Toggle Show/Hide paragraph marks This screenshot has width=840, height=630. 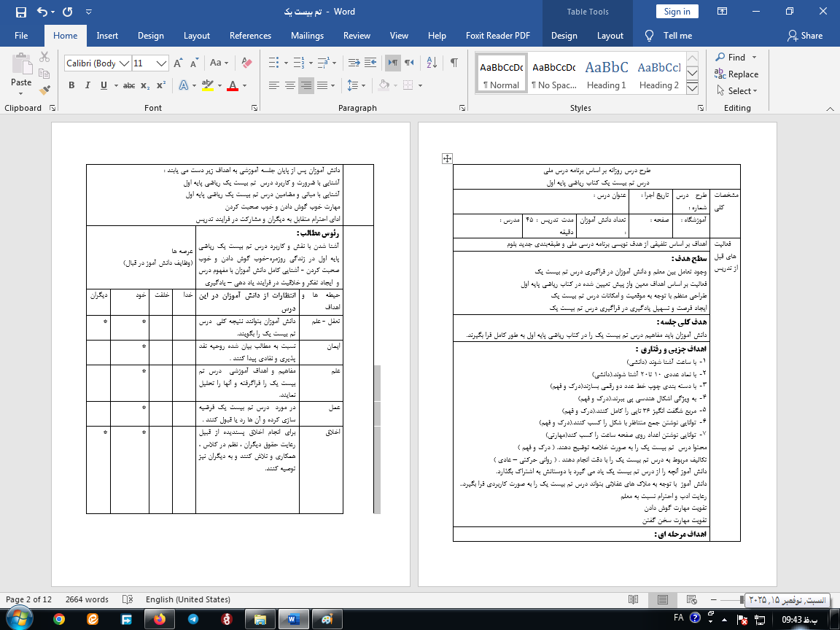pos(454,63)
